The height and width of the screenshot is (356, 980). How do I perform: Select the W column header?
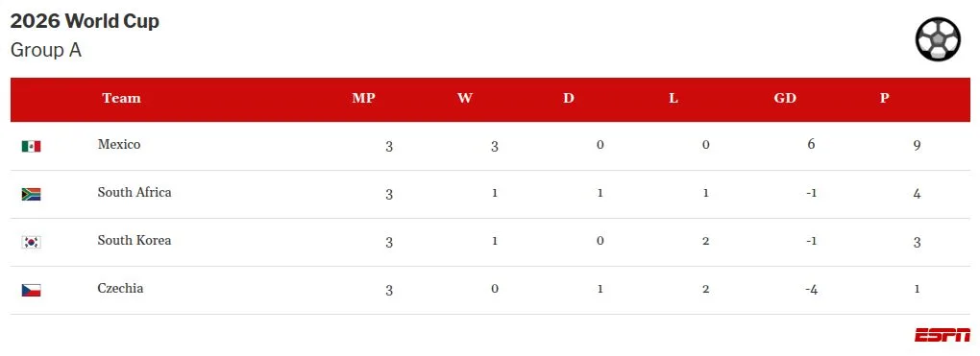click(464, 98)
